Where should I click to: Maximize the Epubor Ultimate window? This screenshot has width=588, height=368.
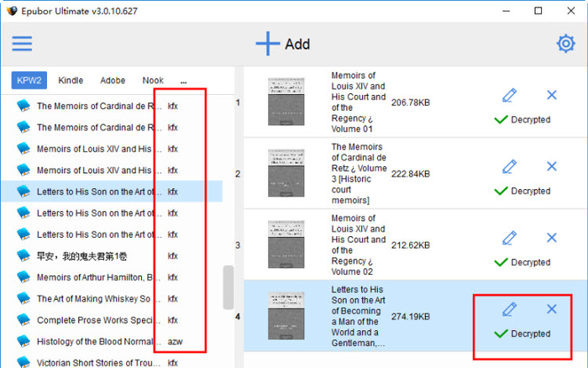click(538, 11)
